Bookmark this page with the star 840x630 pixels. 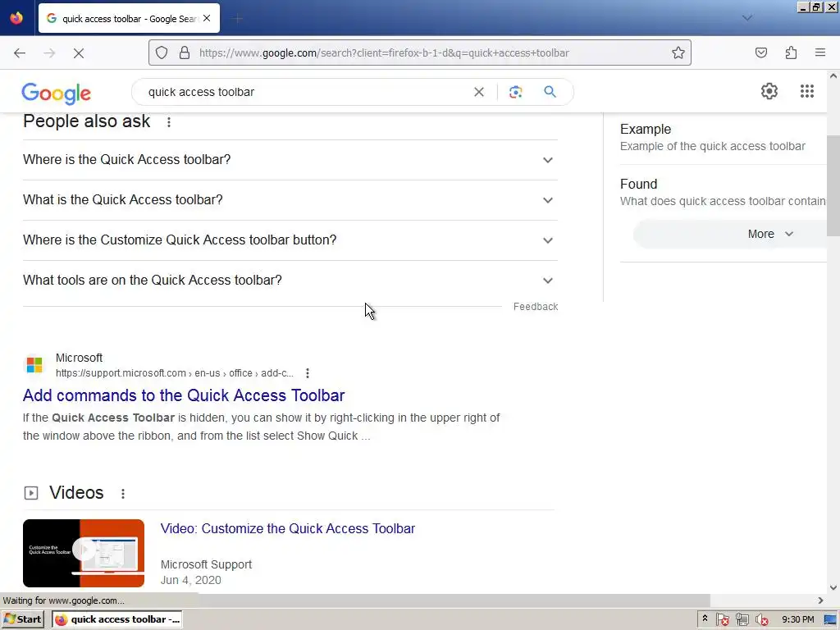point(678,52)
